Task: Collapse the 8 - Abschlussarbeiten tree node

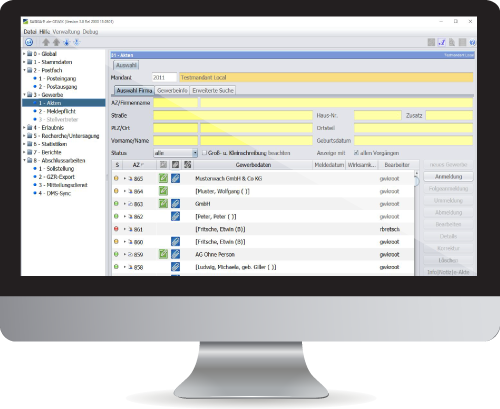Action: coord(24,160)
